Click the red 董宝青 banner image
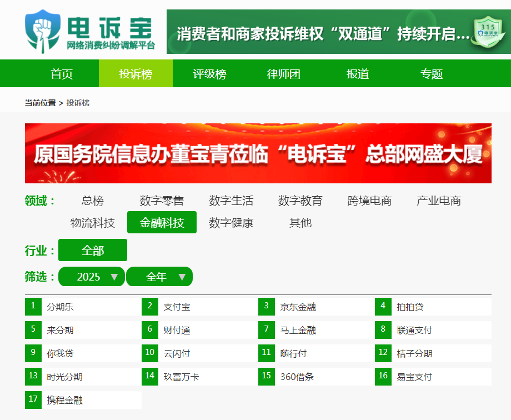This screenshot has height=420, width=511. tap(258, 153)
